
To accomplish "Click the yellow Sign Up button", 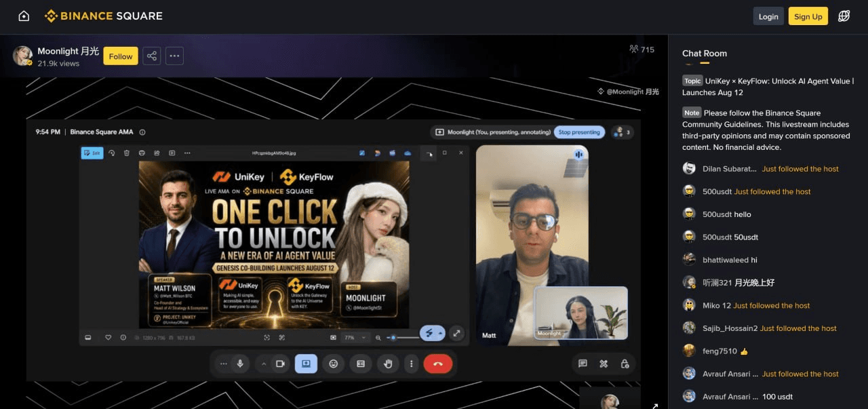I will point(808,16).
